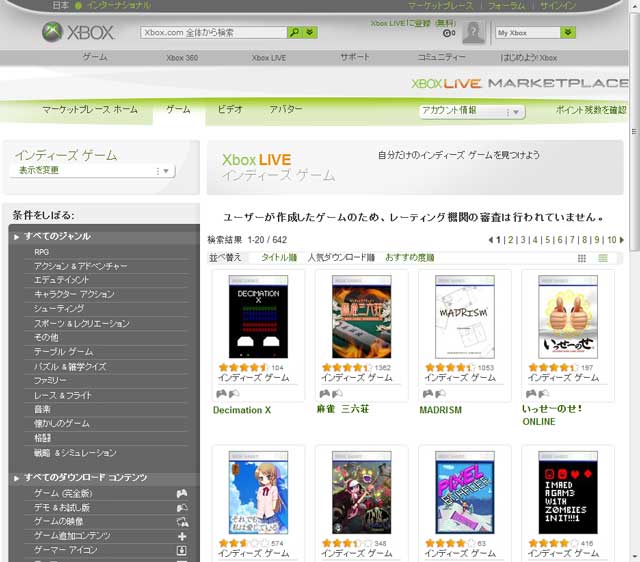Go to next results page arrow
The height and width of the screenshot is (562, 640).
pyautogui.click(x=622, y=240)
